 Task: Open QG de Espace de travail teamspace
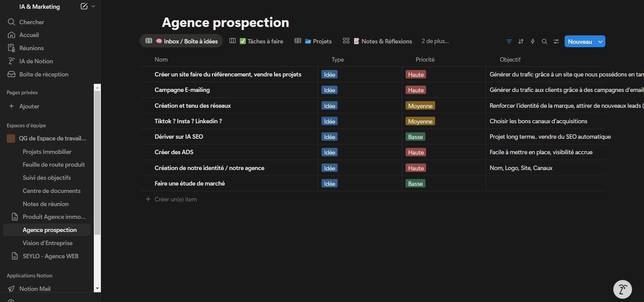pos(47,138)
